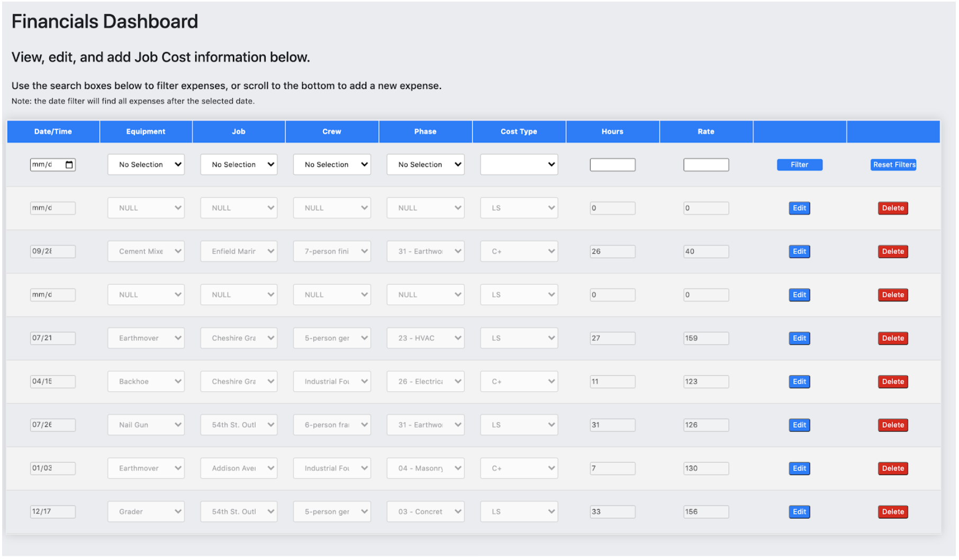Click the Hours filter input box
This screenshot has height=560, width=959.
pos(612,165)
